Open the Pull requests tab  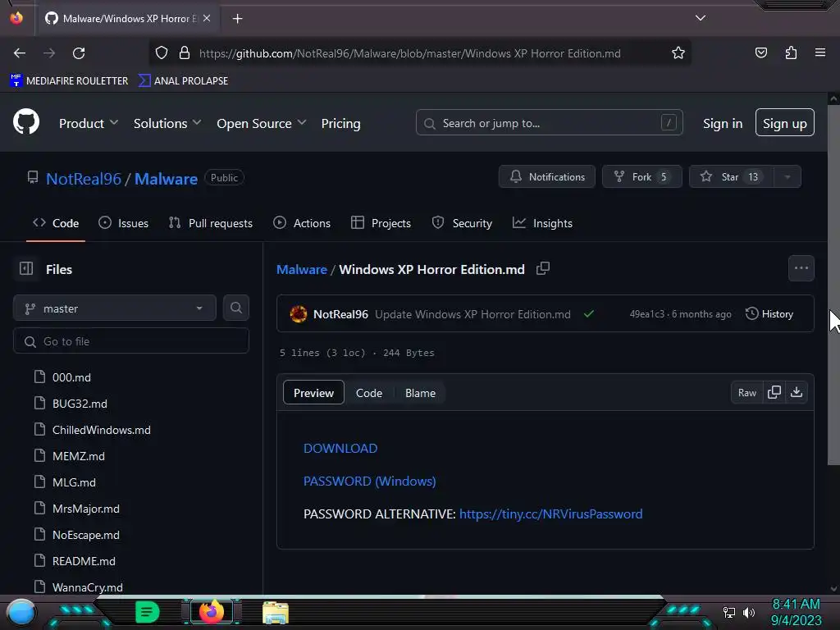(211, 223)
